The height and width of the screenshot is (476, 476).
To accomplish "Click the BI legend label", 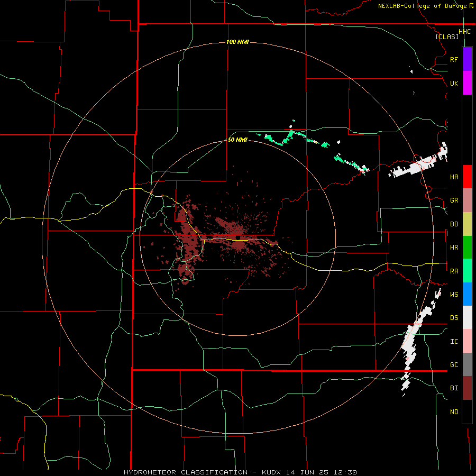I will click(454, 388).
